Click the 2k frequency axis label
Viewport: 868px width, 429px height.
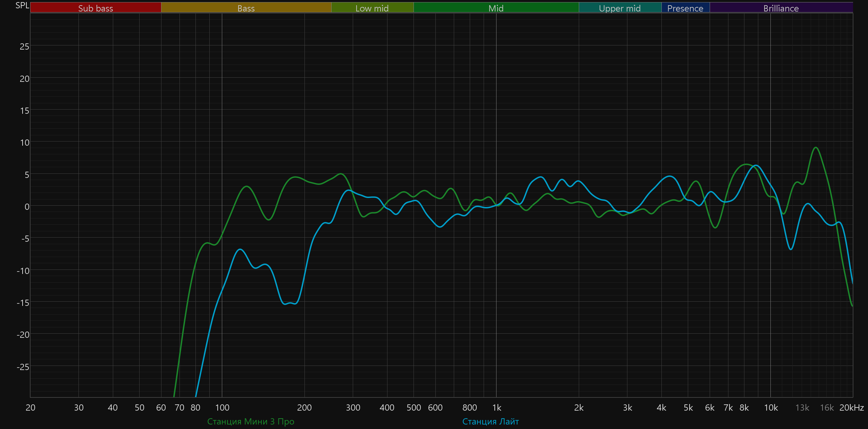coord(579,407)
